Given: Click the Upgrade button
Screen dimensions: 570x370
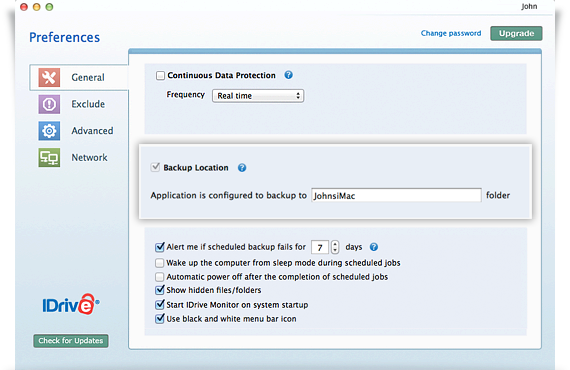Looking at the screenshot, I should [516, 33].
